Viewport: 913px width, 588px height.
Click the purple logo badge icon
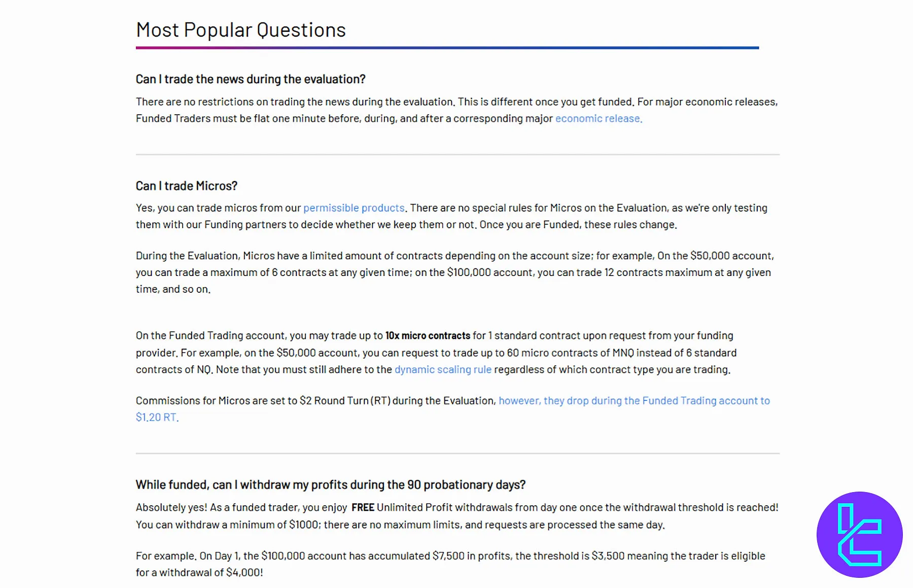[x=859, y=534]
